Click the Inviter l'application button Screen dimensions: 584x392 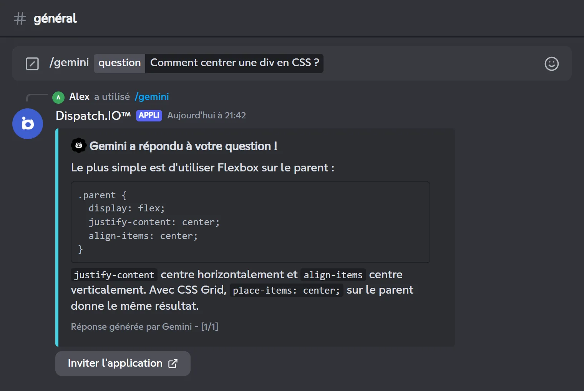(x=123, y=364)
